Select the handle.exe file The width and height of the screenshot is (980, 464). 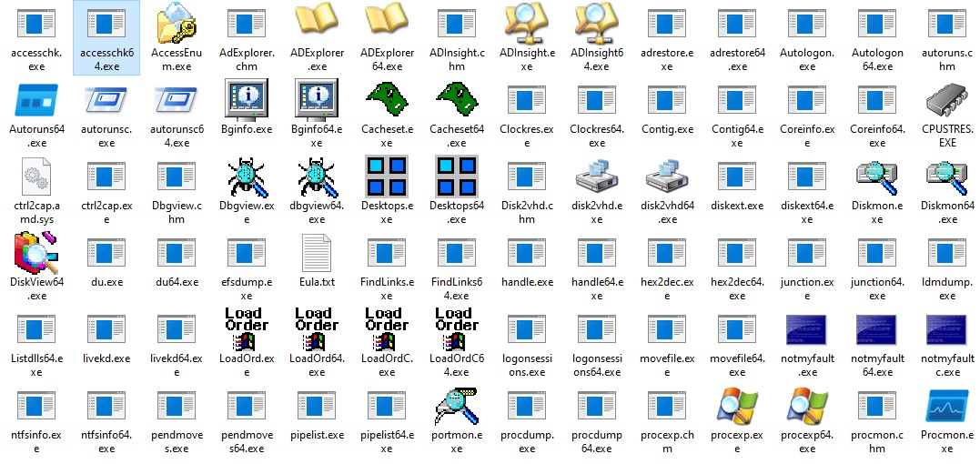(x=527, y=262)
